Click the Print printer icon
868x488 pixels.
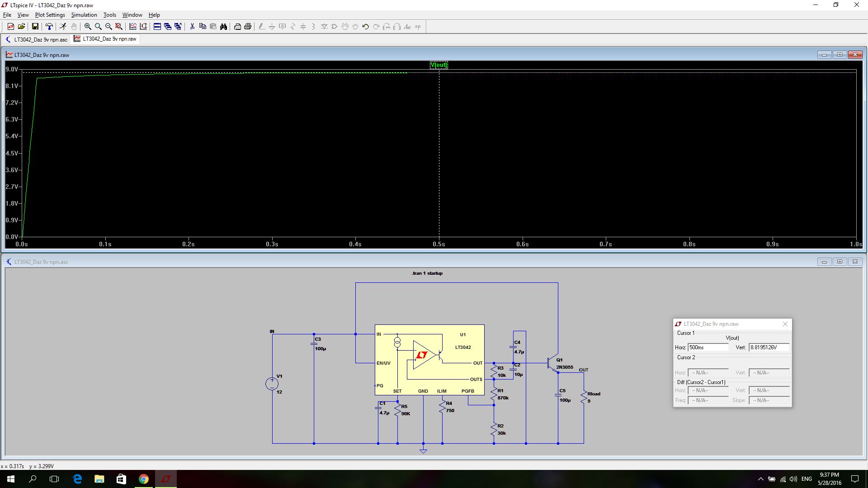click(248, 27)
